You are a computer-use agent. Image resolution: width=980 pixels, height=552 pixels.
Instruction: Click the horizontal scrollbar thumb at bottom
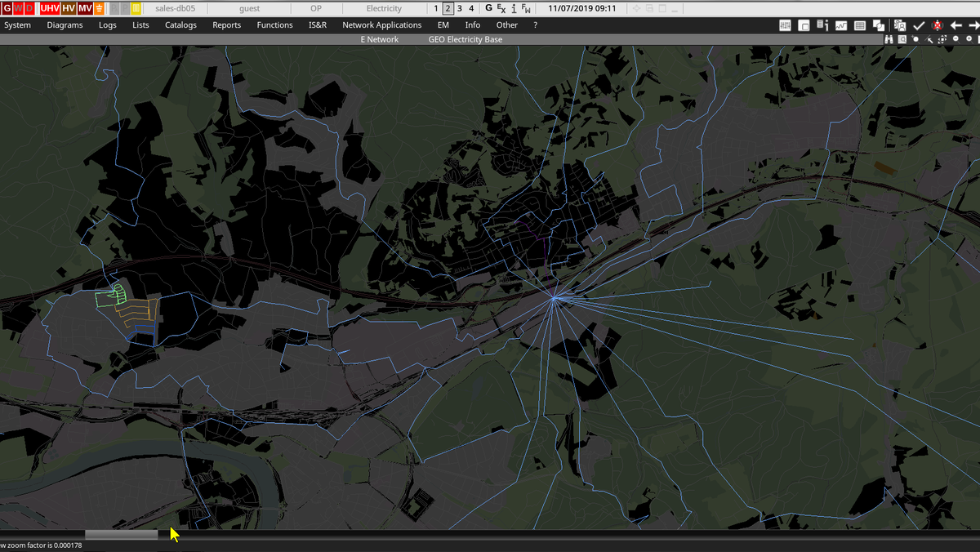click(x=122, y=535)
